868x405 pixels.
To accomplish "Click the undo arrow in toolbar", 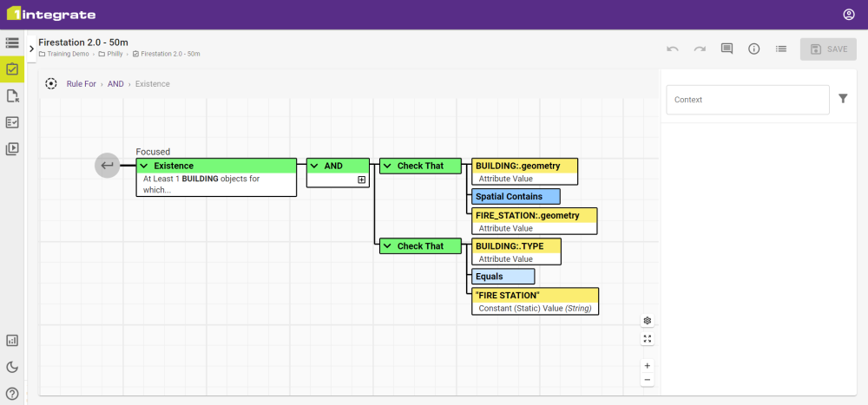I will click(x=673, y=49).
